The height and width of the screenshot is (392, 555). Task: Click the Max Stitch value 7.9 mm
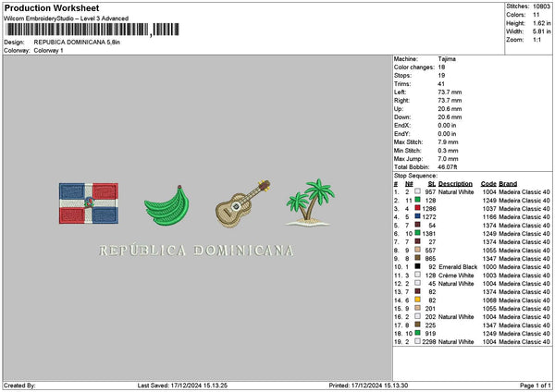tap(448, 142)
